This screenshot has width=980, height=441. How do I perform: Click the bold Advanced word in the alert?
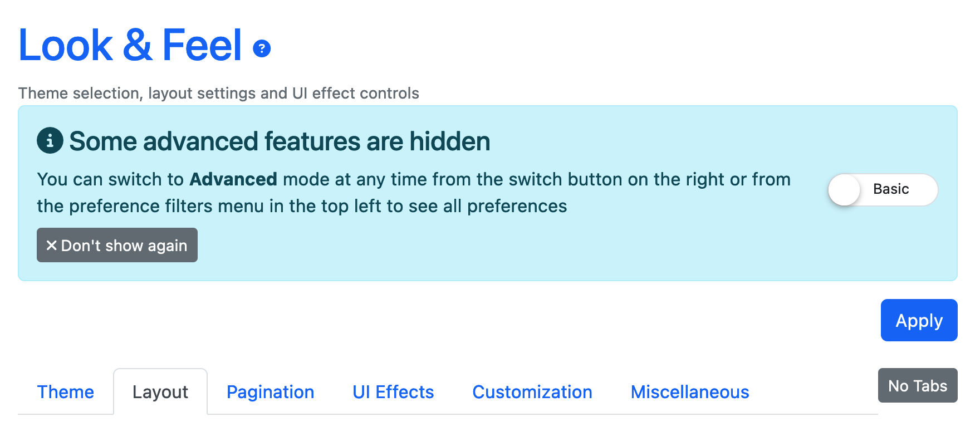(233, 179)
